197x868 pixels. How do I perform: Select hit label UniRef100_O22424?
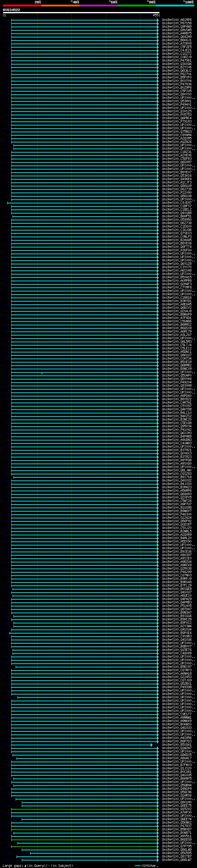[x=176, y=518]
